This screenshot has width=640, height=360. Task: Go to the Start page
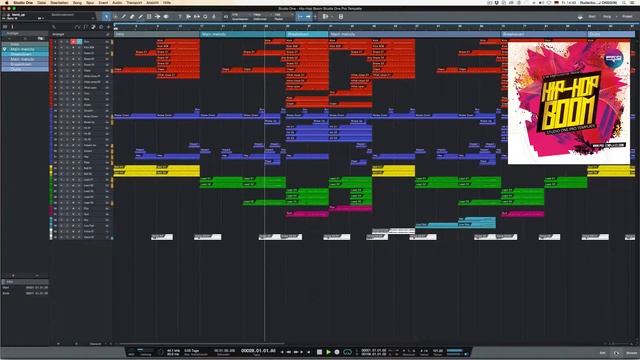point(591,17)
